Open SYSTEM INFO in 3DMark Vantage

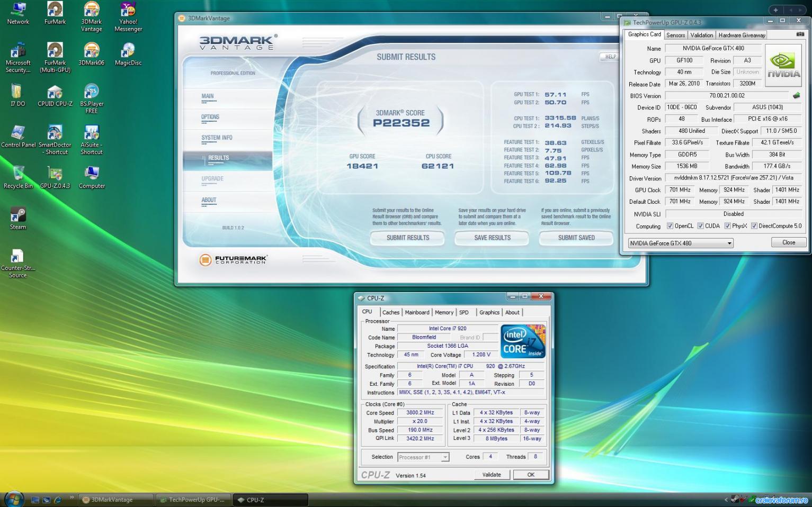[x=217, y=138]
